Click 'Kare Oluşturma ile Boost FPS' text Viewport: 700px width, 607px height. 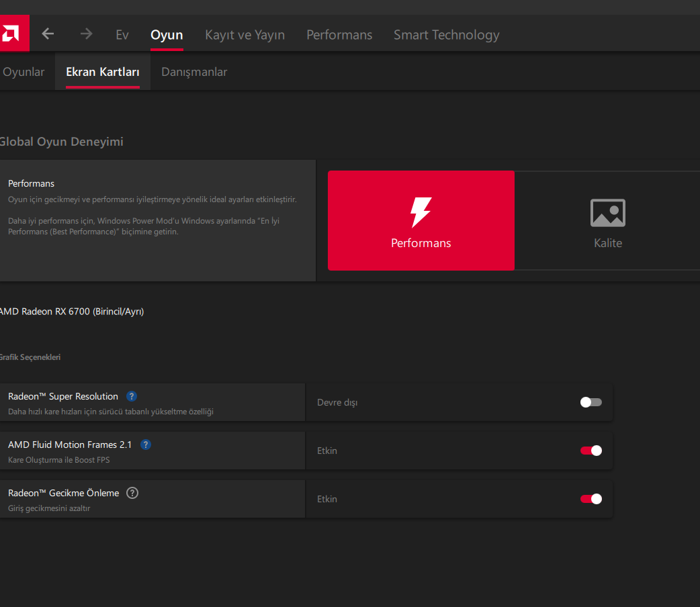tap(59, 460)
